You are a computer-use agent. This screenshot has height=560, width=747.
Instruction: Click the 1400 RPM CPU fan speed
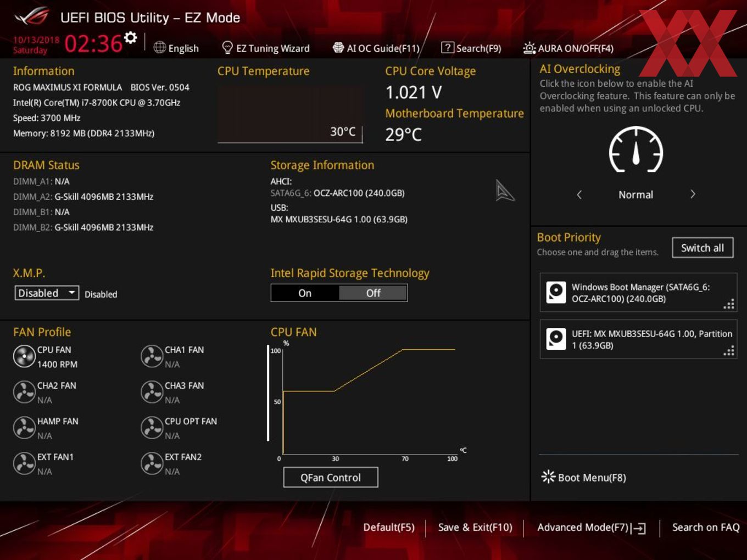pos(57,365)
